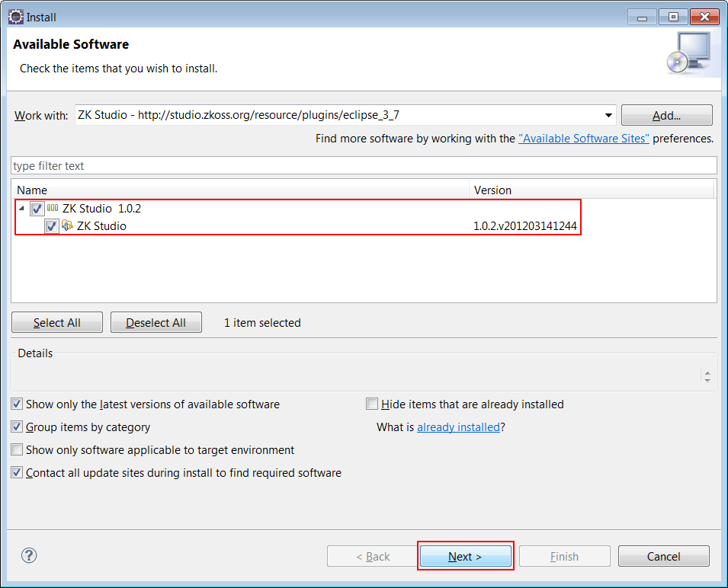728x588 pixels.
Task: Maximize the Install window
Action: pos(673,18)
